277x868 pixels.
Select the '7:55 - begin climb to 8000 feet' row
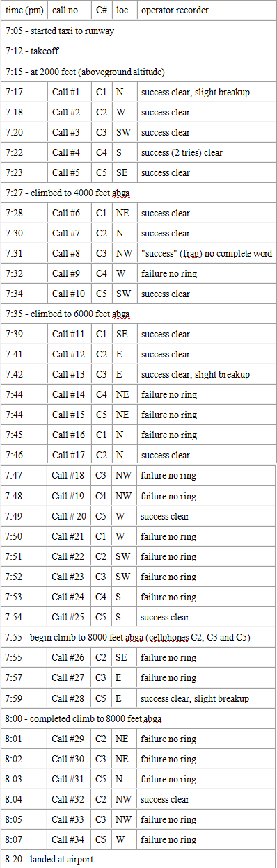[138, 638]
